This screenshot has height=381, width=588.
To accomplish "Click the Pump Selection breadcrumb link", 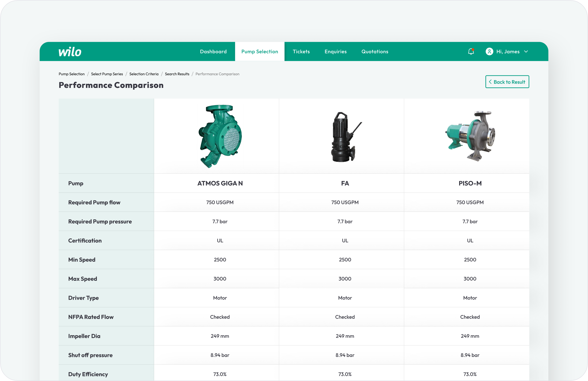I will (x=72, y=74).
